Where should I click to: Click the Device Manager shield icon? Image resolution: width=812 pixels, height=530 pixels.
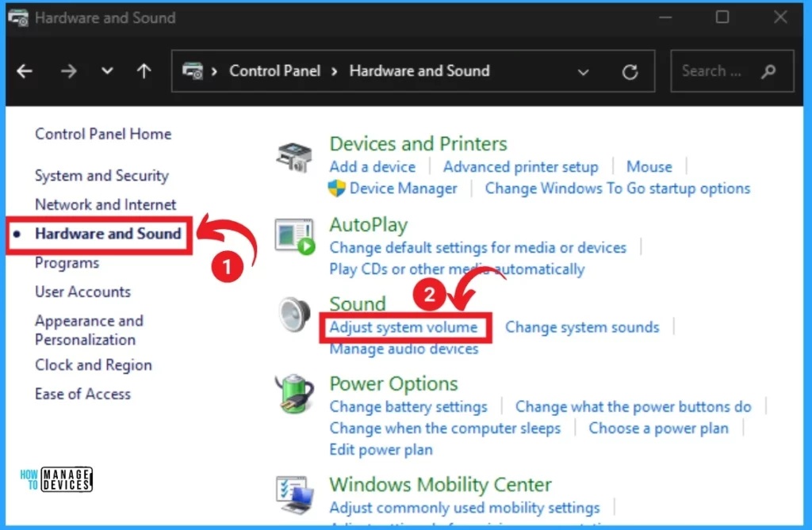pyautogui.click(x=336, y=188)
